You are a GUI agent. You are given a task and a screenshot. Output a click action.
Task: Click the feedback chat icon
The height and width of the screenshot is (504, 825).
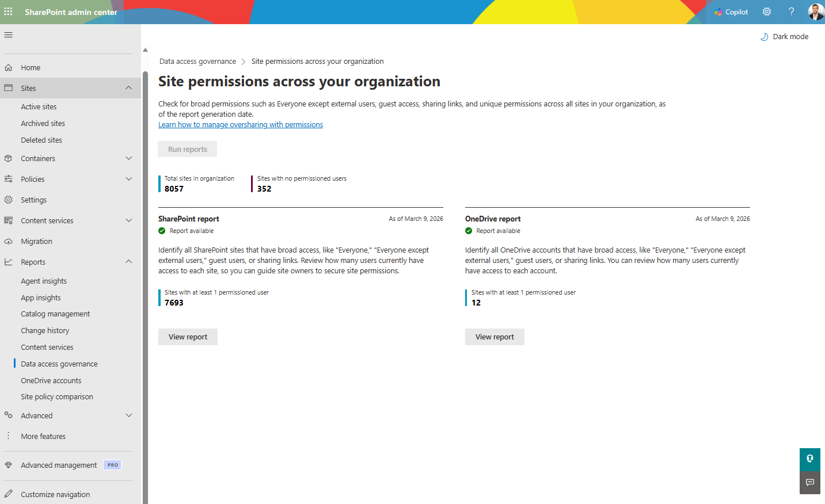810,482
